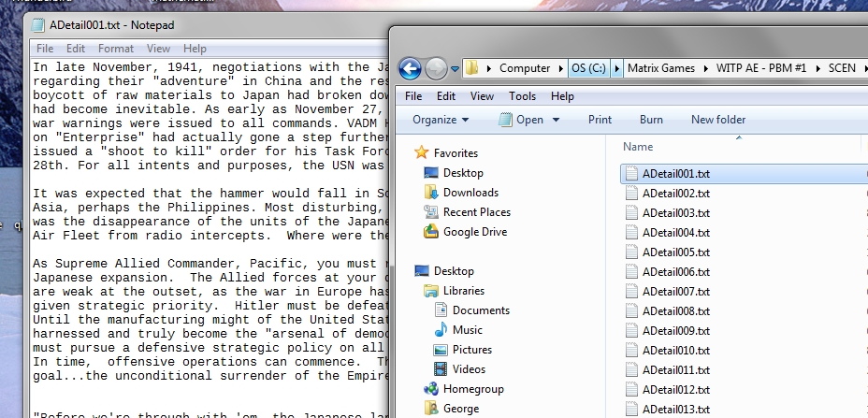Viewport: 868px width, 418px height.
Task: Select file ADetail006.txt
Action: (676, 272)
